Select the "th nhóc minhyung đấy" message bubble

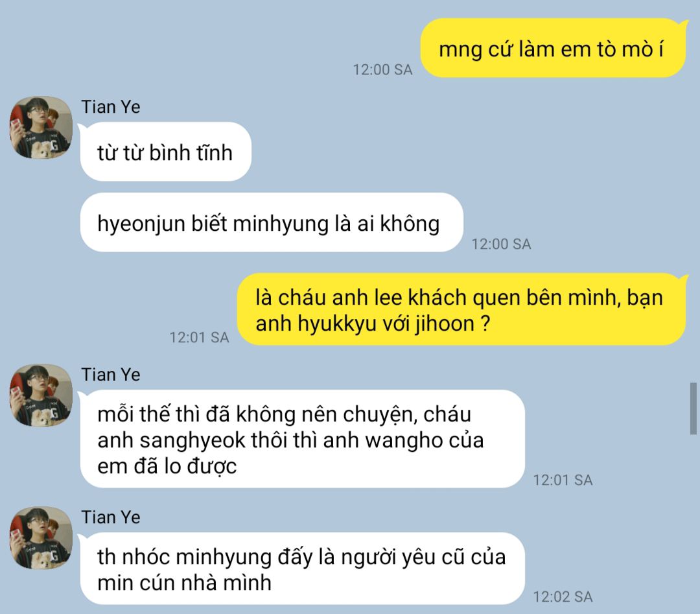tap(302, 569)
